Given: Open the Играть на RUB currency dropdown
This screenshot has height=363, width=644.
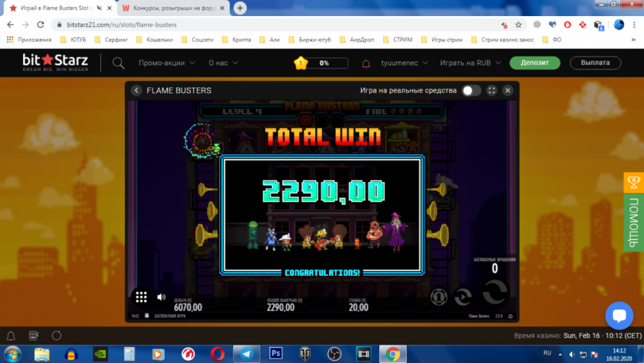Looking at the screenshot, I should coord(469,63).
